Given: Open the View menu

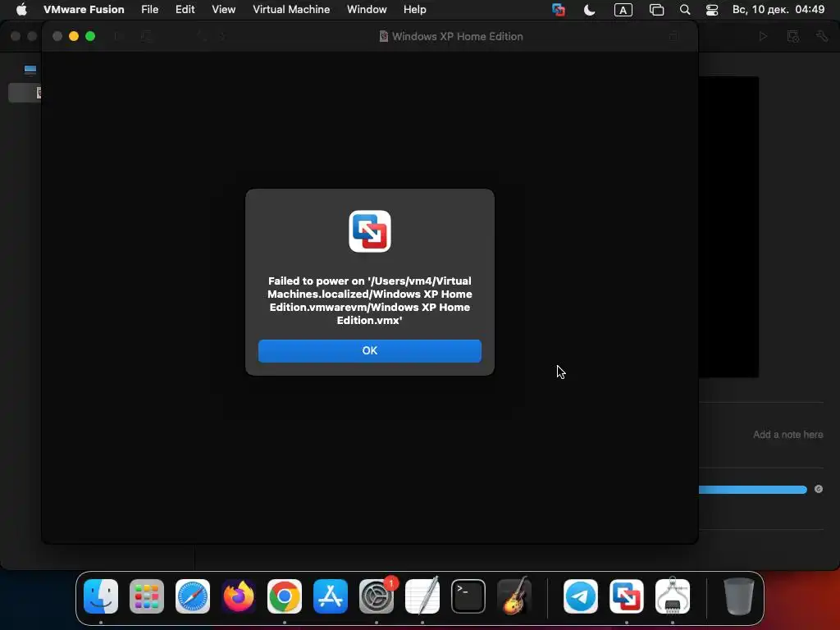Looking at the screenshot, I should pos(223,10).
